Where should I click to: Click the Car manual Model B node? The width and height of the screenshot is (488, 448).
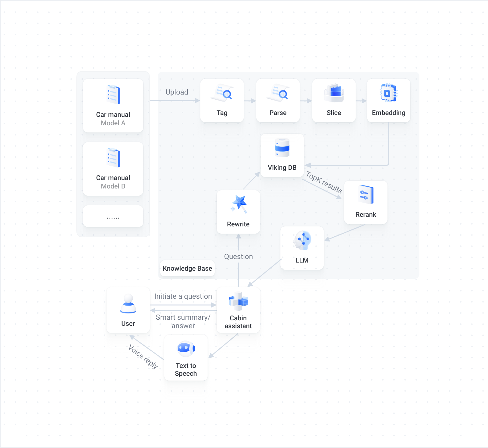[x=113, y=169]
